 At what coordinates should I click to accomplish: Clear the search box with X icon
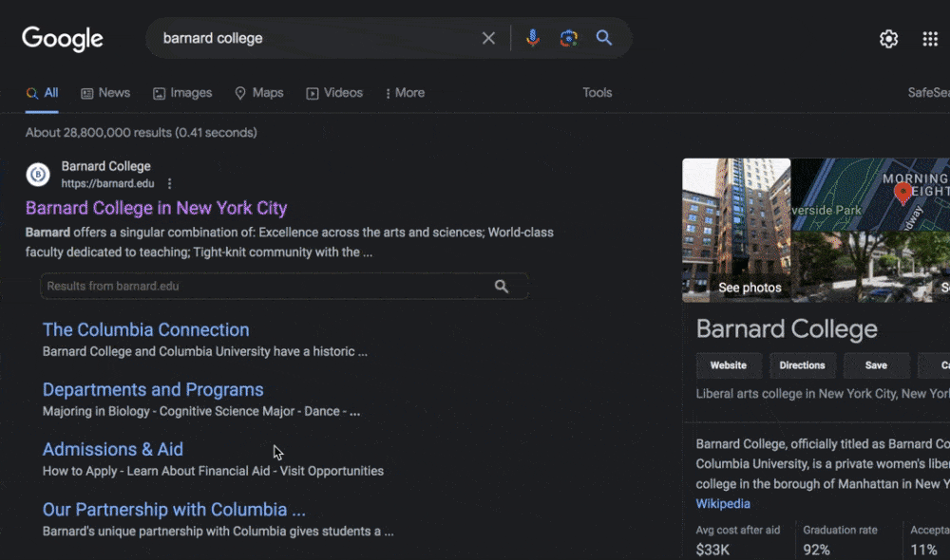click(488, 38)
